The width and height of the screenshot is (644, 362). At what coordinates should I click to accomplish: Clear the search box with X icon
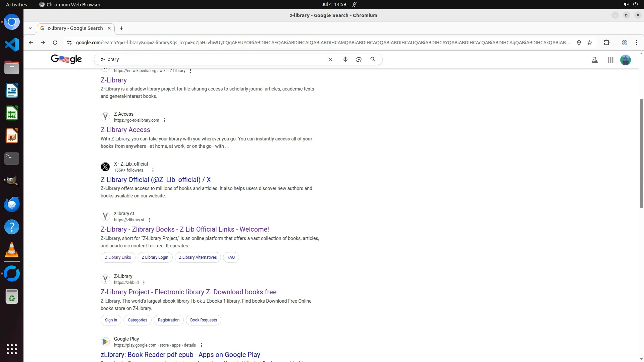[x=330, y=59]
